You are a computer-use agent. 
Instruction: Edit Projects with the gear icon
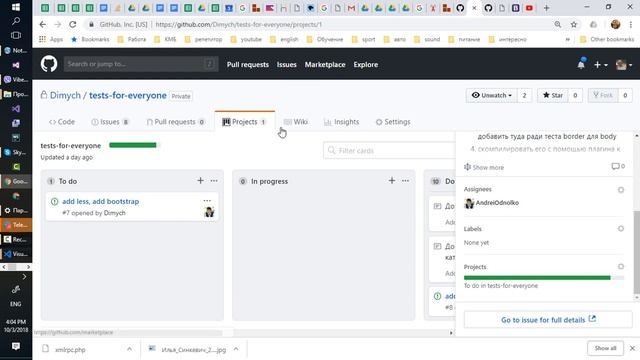tap(621, 267)
